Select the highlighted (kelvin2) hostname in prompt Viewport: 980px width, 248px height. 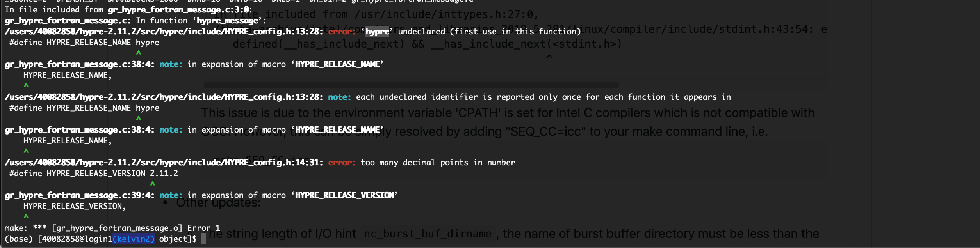(x=134, y=239)
